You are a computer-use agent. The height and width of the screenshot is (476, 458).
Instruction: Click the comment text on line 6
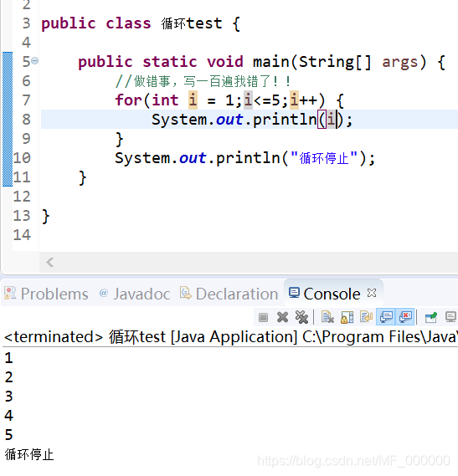click(x=203, y=81)
